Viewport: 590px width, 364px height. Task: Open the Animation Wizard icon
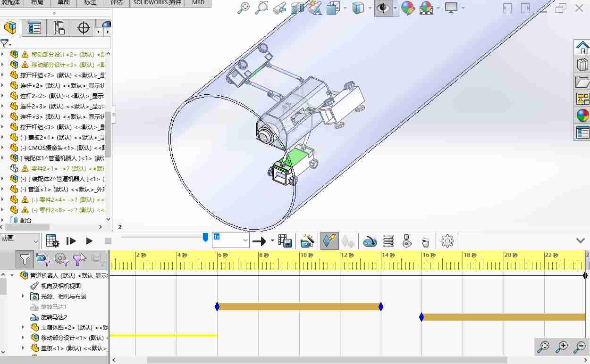click(307, 241)
